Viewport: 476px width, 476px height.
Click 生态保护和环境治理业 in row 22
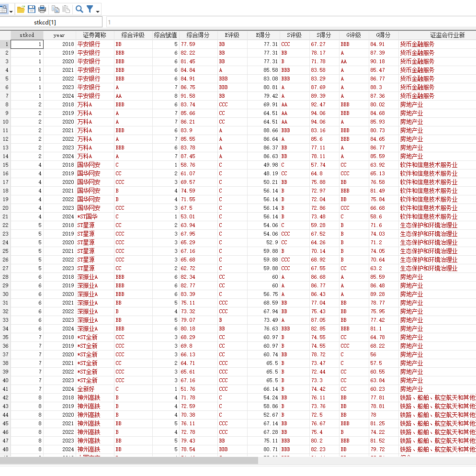click(429, 225)
